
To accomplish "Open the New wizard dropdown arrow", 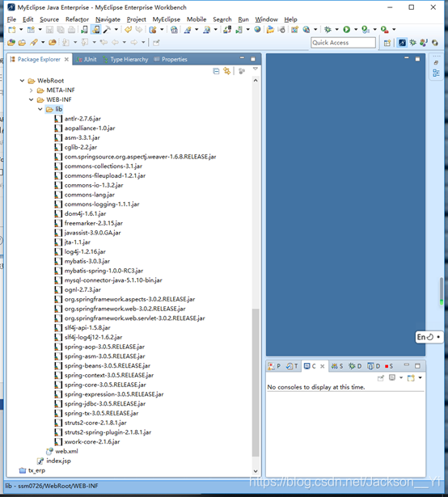I will 21,29.
